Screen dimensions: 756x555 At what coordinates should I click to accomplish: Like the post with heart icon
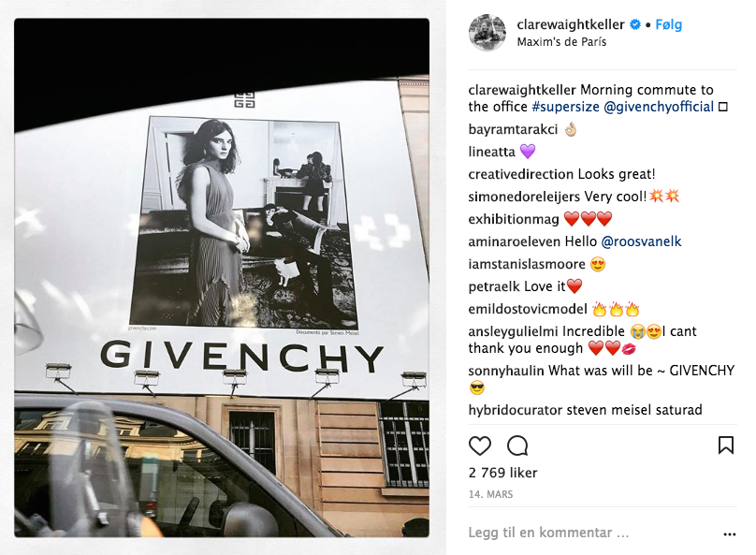[480, 445]
